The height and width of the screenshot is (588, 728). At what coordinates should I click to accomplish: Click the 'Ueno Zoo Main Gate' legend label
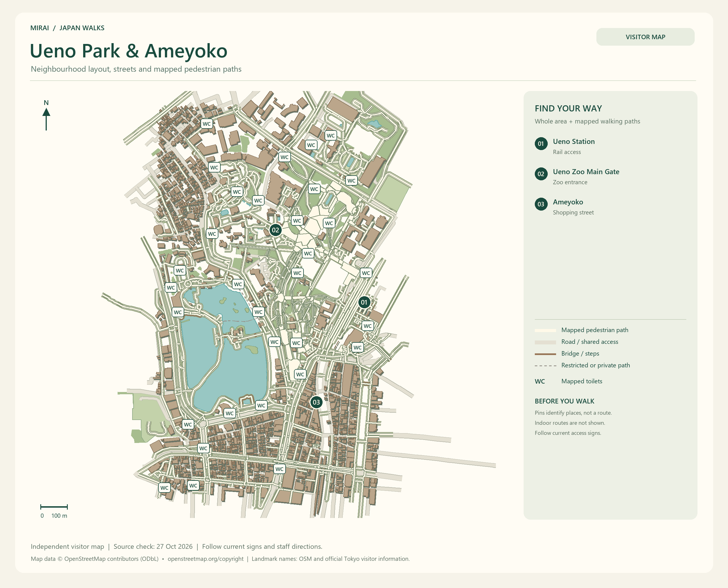click(586, 172)
